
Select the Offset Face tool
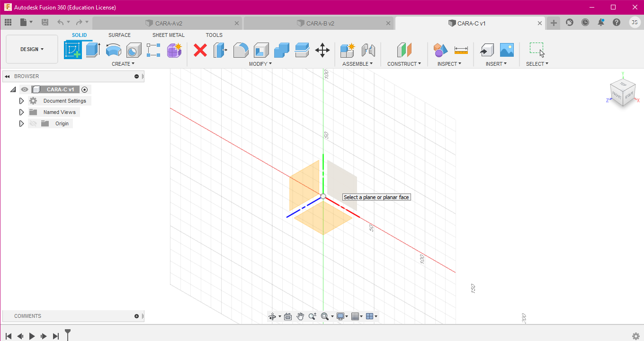coord(302,50)
